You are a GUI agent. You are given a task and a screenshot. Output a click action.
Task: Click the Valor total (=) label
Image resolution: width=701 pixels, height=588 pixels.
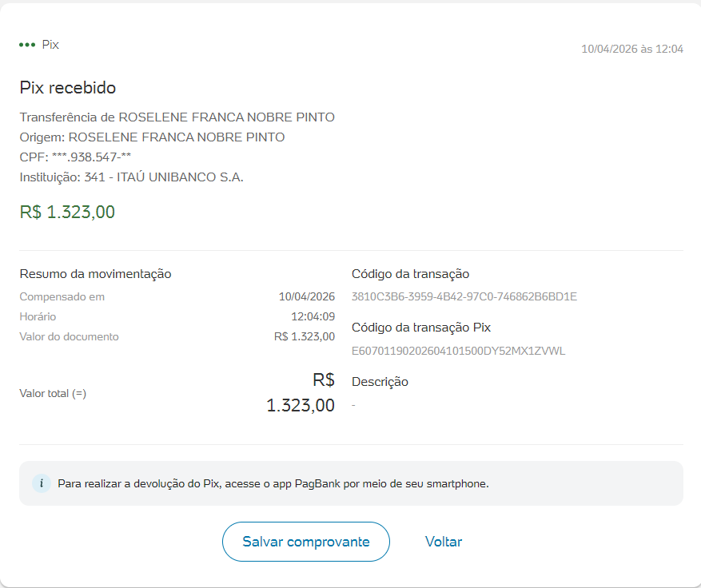click(53, 394)
